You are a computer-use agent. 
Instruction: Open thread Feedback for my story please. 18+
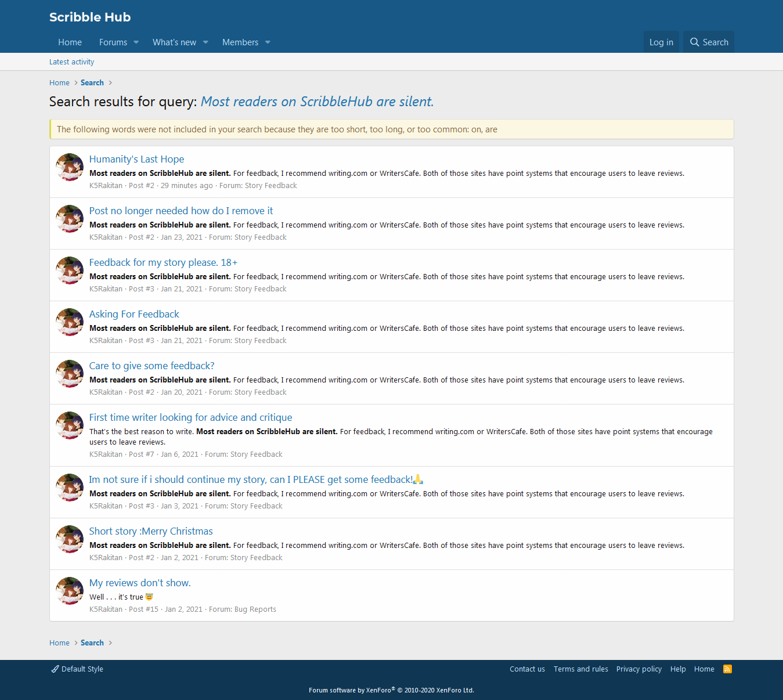coord(163,262)
